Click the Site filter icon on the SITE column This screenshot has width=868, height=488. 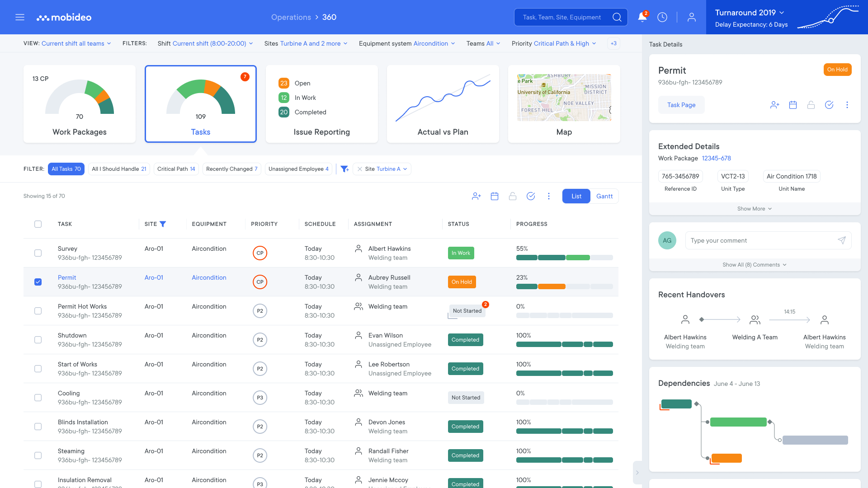163,224
